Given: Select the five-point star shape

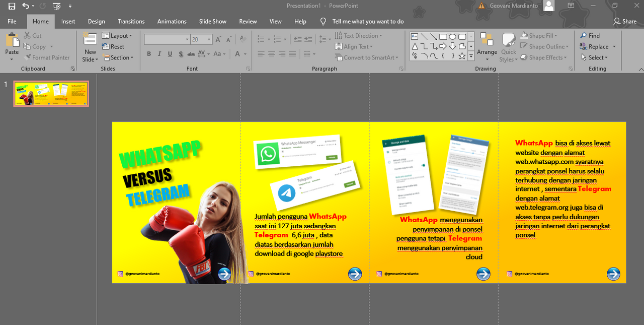Looking at the screenshot, I should (x=462, y=56).
